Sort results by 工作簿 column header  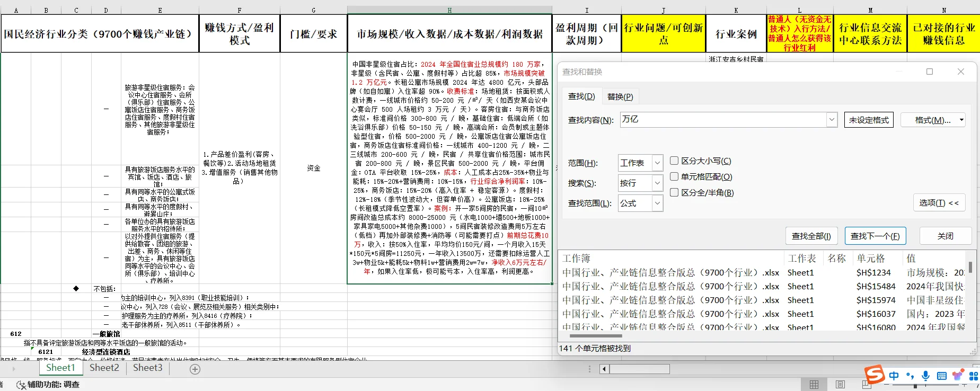[x=672, y=259]
